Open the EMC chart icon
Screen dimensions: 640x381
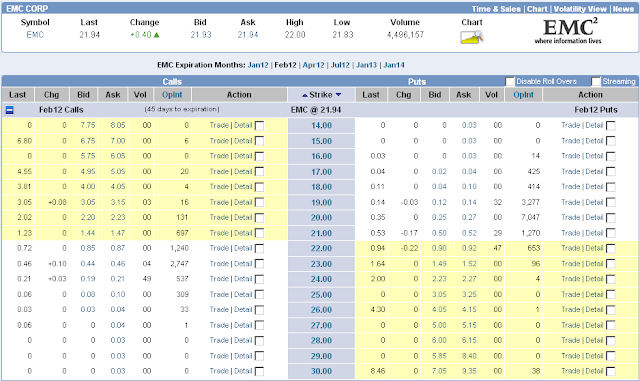click(472, 37)
